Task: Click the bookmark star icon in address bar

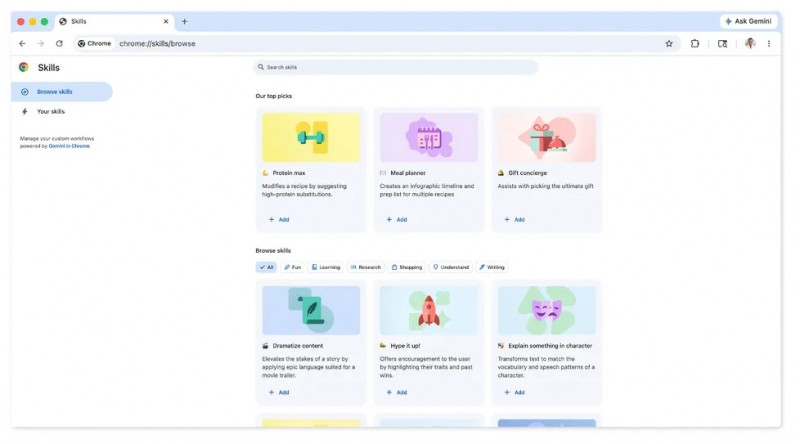Action: [669, 44]
